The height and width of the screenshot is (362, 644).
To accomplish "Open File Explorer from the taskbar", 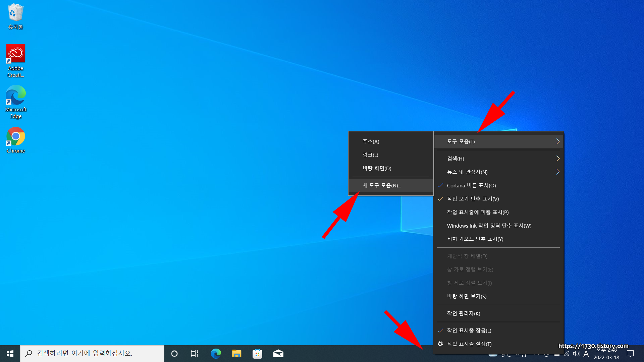I will click(x=236, y=354).
